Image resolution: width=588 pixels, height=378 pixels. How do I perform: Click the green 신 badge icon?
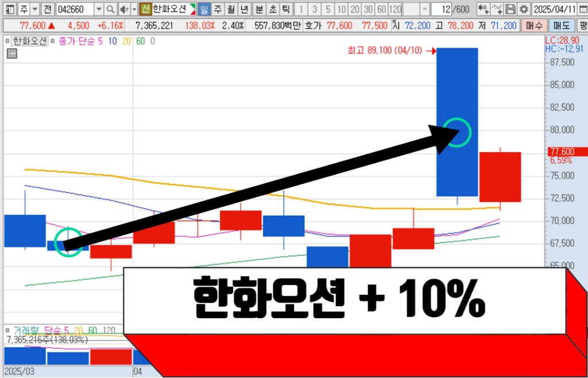pos(145,9)
